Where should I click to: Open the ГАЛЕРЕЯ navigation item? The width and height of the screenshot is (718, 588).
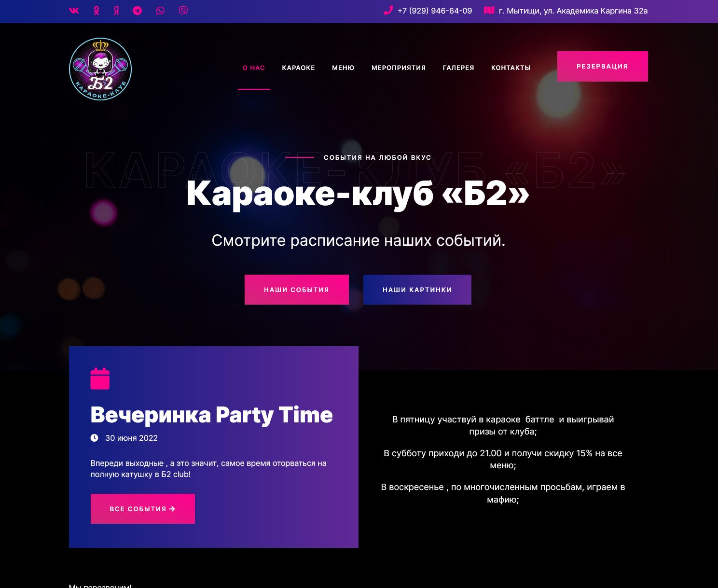(x=458, y=68)
